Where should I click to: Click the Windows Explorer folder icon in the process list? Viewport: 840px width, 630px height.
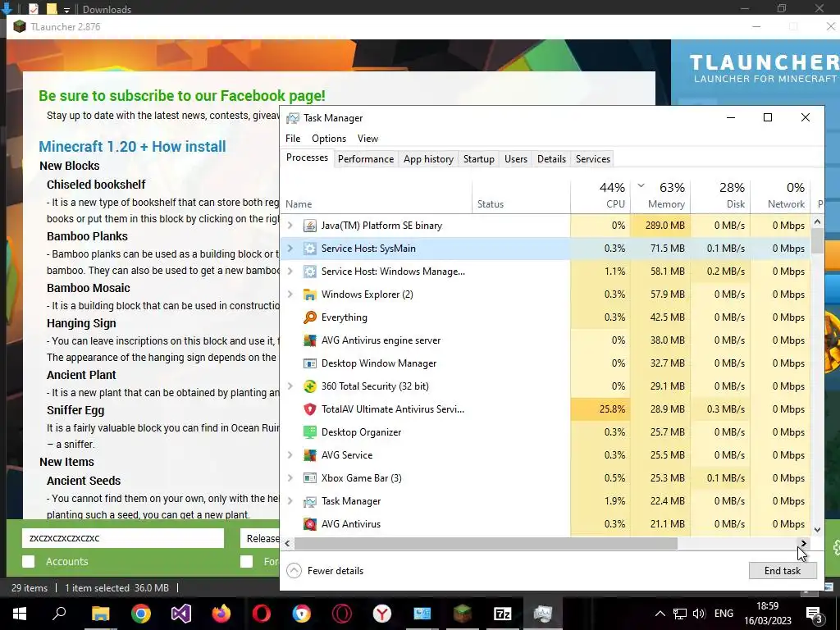click(309, 294)
